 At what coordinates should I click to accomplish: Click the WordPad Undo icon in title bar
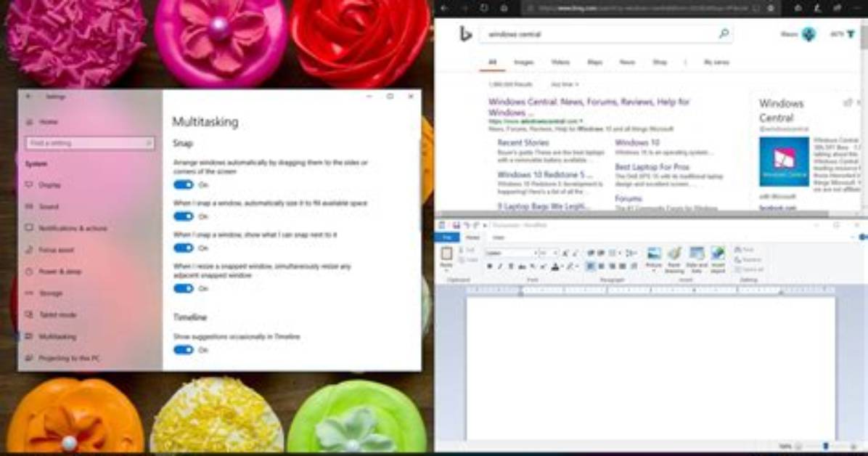(467, 225)
